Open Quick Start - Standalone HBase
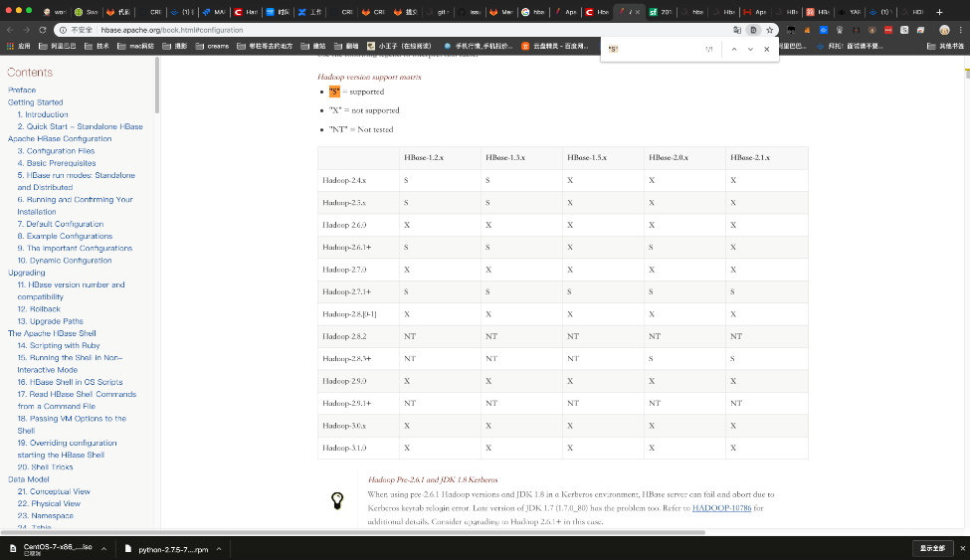This screenshot has width=970, height=560. [x=80, y=126]
